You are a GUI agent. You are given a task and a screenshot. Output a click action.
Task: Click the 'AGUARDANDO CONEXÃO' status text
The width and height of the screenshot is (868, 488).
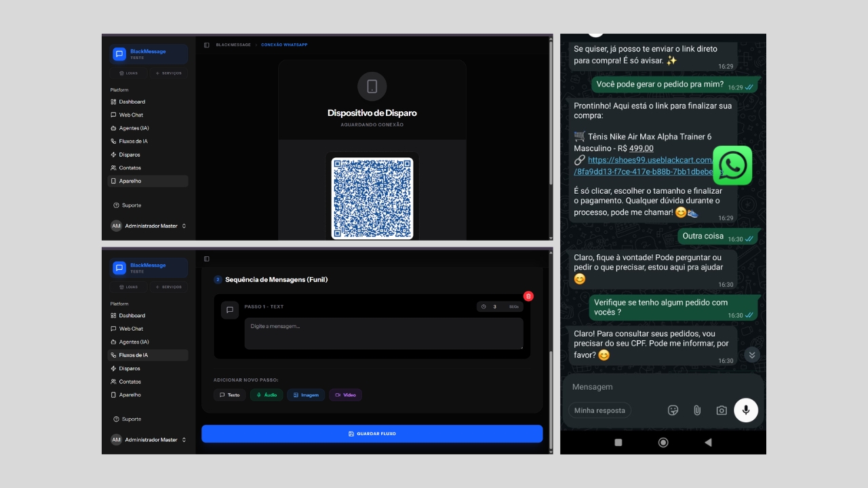tap(372, 125)
